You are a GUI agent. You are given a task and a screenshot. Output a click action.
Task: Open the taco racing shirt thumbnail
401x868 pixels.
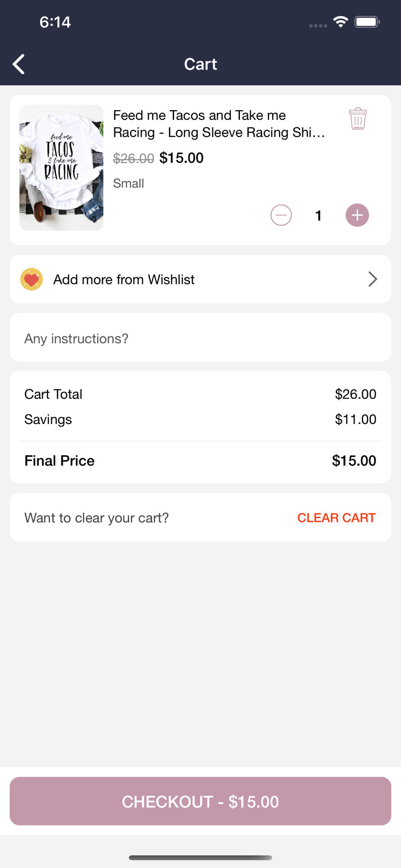pos(61,168)
